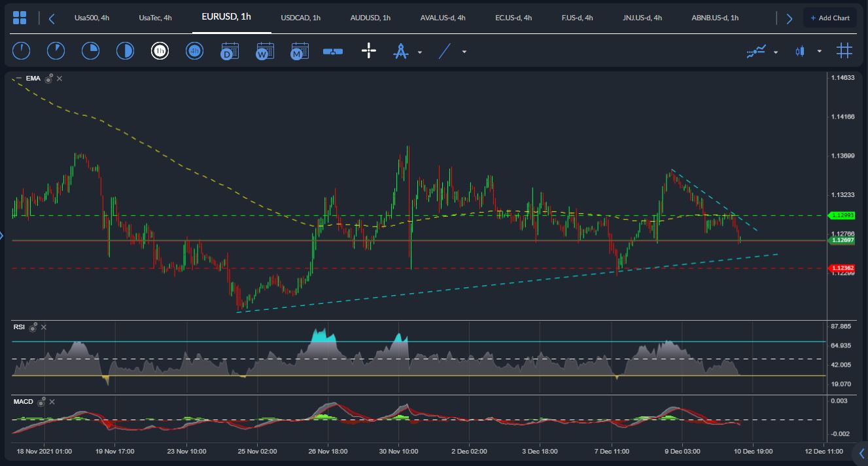Activate the crosshair cursor tool

(368, 50)
